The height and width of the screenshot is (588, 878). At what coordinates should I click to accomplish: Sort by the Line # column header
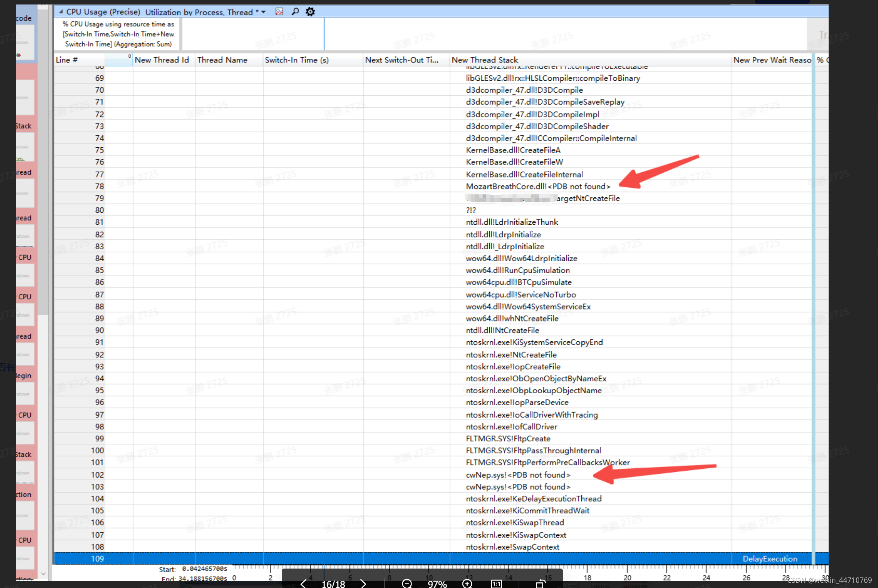(x=67, y=60)
